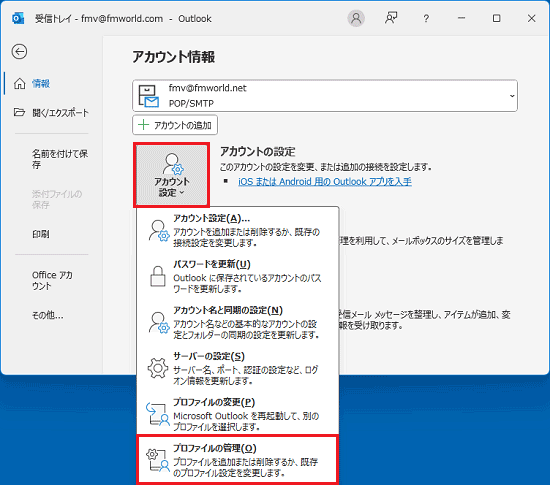Select 印刷 in the sidebar
The image size is (550, 485).
[x=41, y=234]
